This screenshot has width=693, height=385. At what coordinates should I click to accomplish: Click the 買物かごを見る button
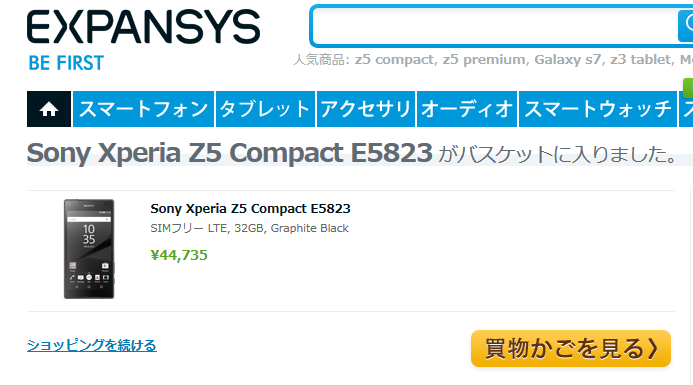[x=571, y=348]
